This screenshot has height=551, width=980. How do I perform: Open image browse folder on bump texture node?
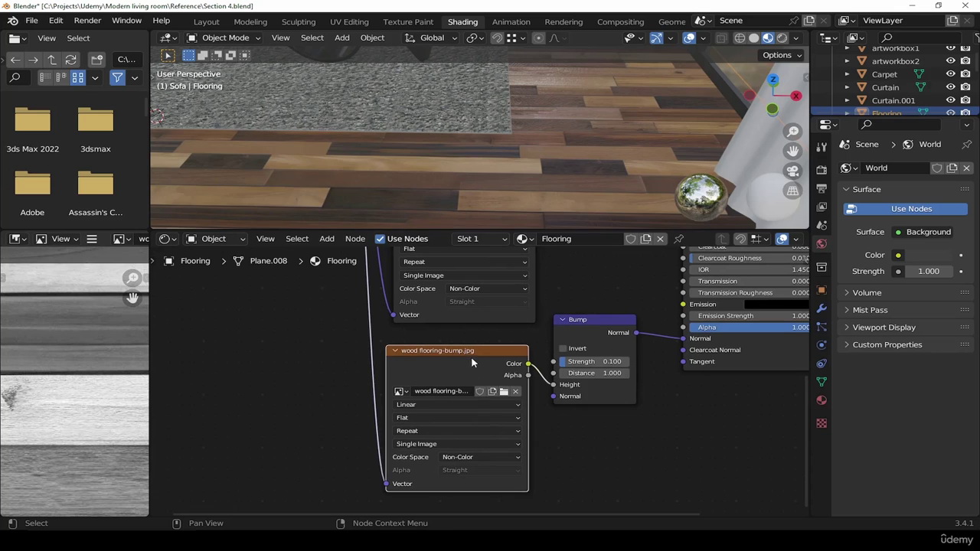(504, 392)
